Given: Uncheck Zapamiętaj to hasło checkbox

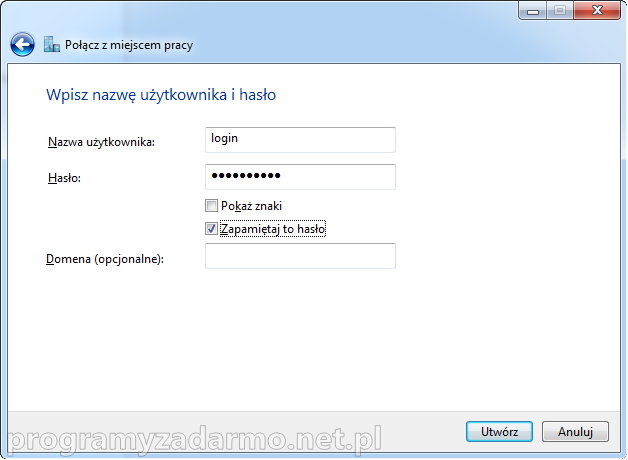Looking at the screenshot, I should tap(211, 229).
